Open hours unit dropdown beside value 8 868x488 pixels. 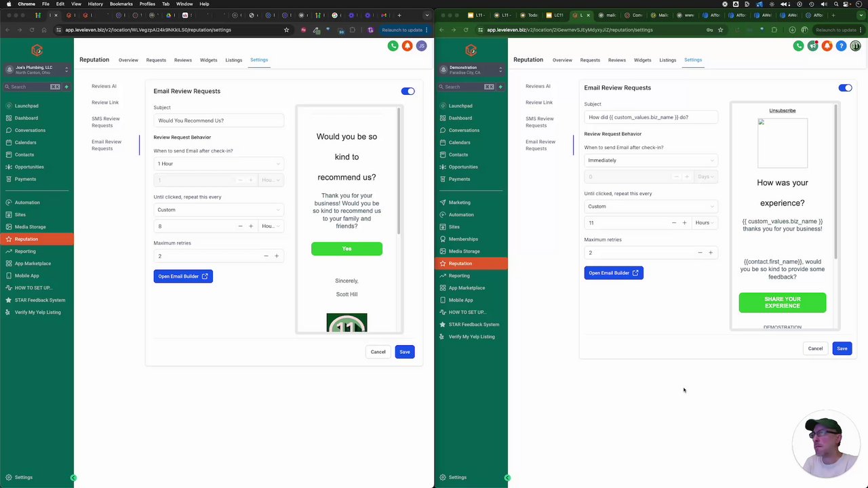(x=271, y=226)
